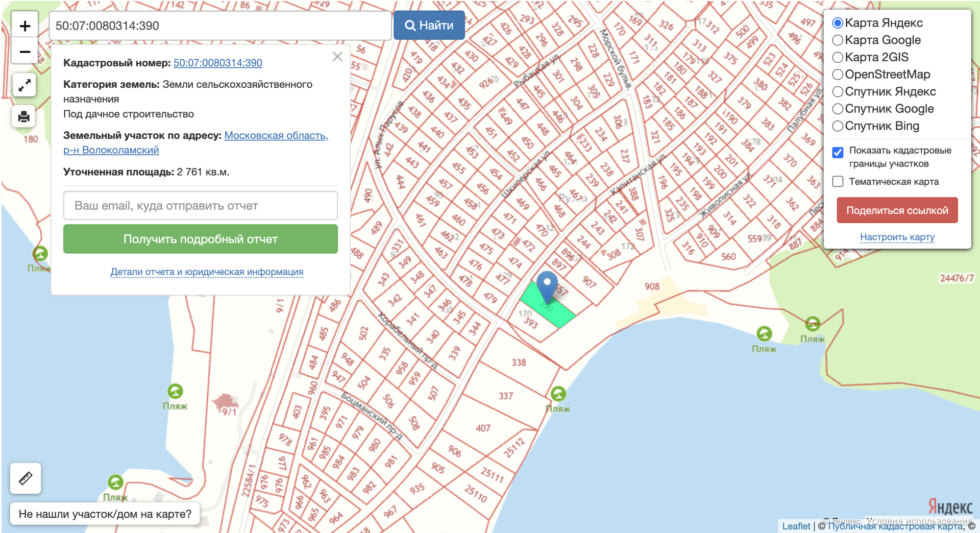Select parcel 490 on the map
Viewport: 980px width, 533px height.
pos(368,196)
